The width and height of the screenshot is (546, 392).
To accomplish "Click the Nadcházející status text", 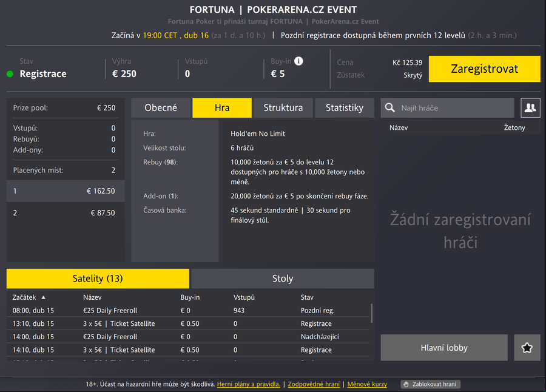I will [320, 337].
